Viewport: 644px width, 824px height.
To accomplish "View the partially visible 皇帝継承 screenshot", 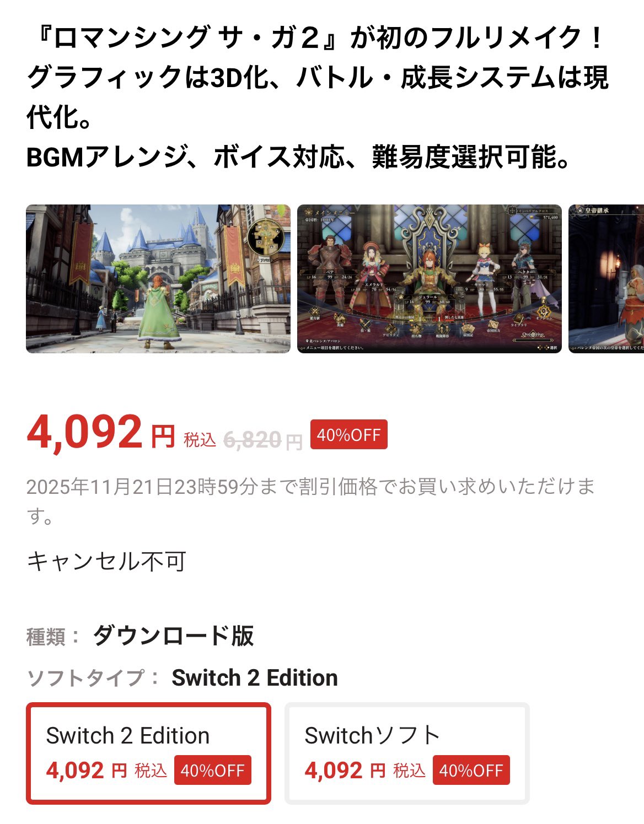I will click(607, 279).
